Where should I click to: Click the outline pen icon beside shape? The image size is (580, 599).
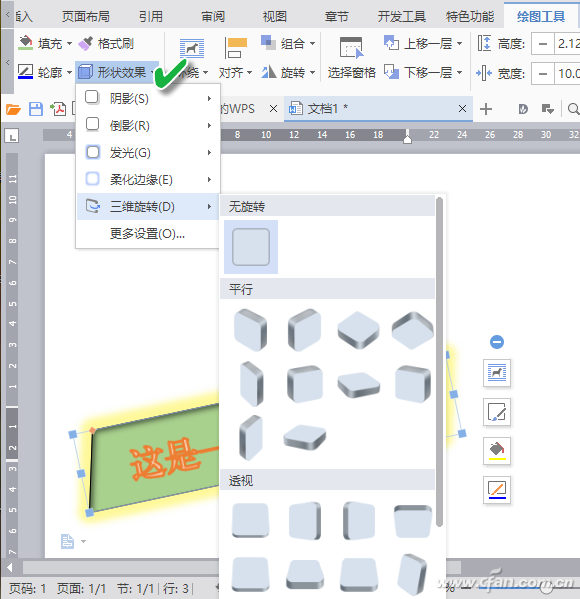tap(497, 490)
